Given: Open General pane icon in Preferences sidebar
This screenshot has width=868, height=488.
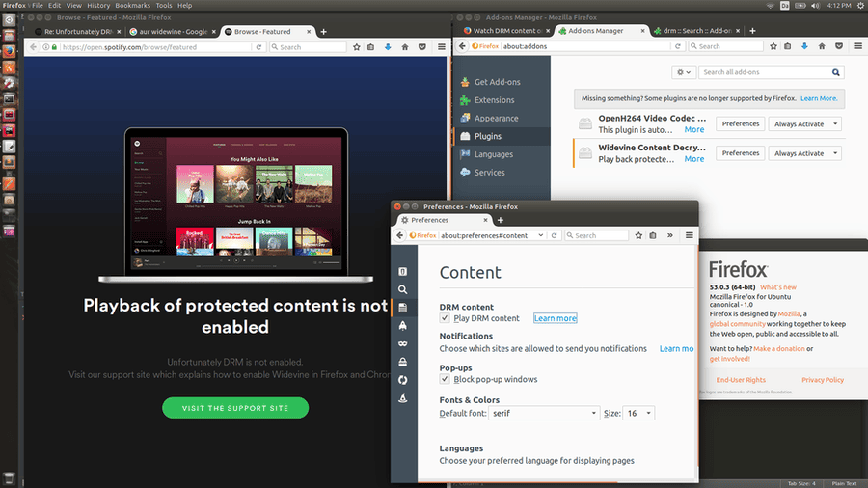Looking at the screenshot, I should coord(403,272).
